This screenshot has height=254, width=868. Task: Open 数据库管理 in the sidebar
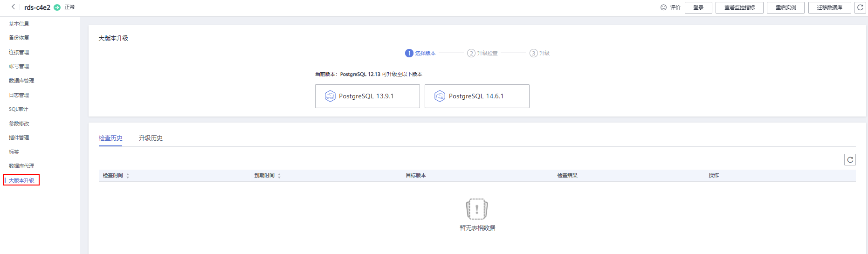coord(21,81)
